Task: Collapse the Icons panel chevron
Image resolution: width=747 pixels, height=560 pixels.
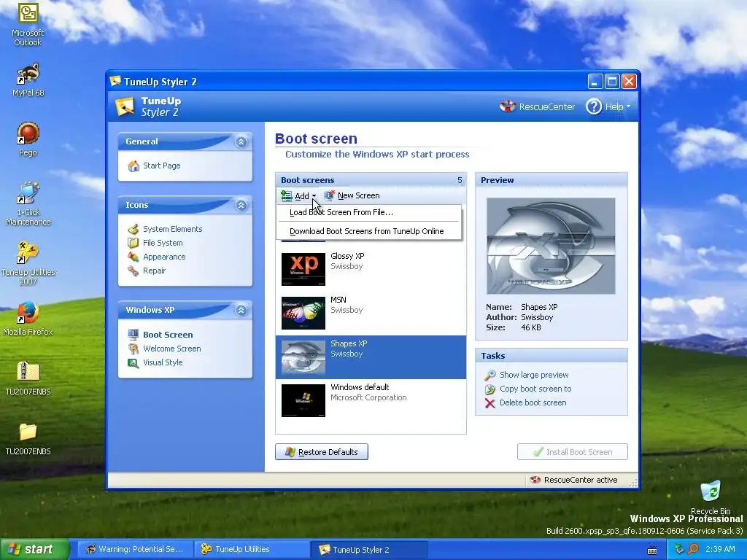Action: pos(241,205)
